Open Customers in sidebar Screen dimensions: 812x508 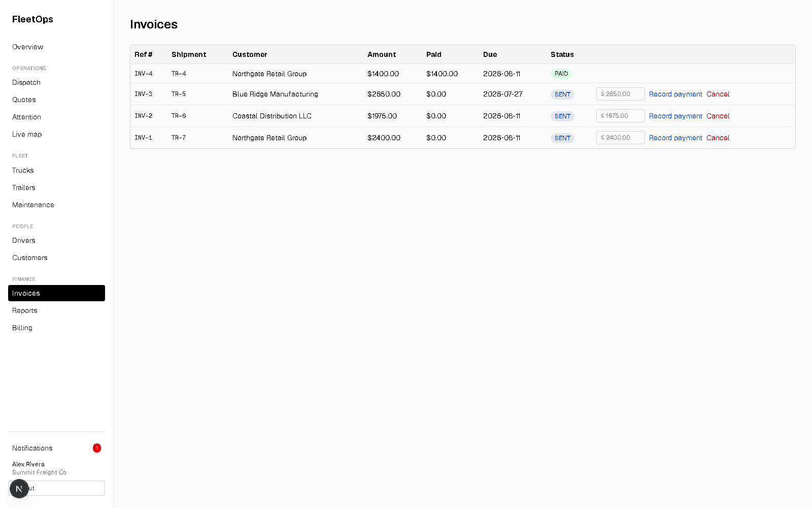(x=56, y=258)
